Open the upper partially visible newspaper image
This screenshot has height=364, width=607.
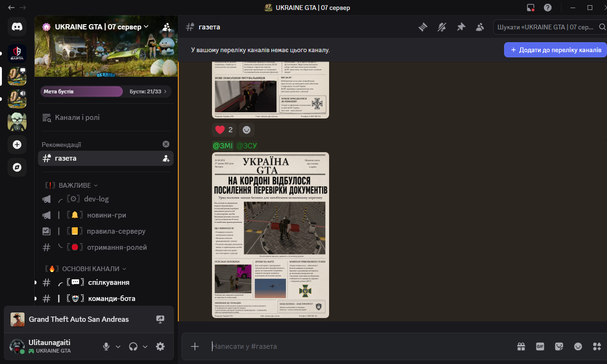click(270, 90)
